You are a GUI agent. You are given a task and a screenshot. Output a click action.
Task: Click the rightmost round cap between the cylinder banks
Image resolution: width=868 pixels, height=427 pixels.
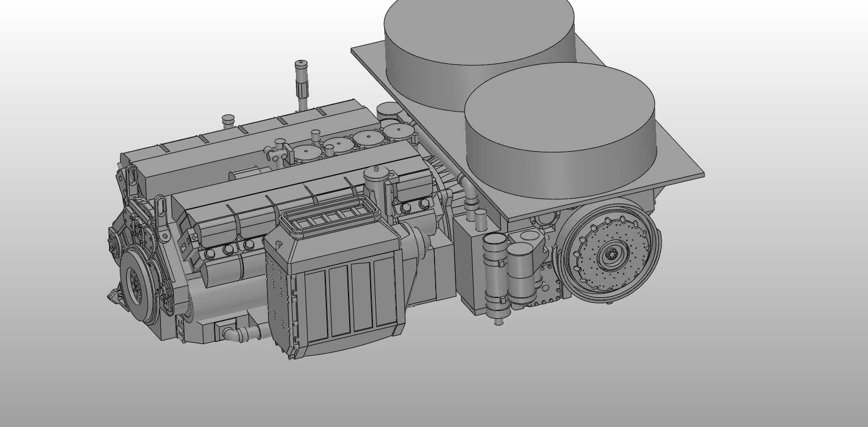click(399, 131)
